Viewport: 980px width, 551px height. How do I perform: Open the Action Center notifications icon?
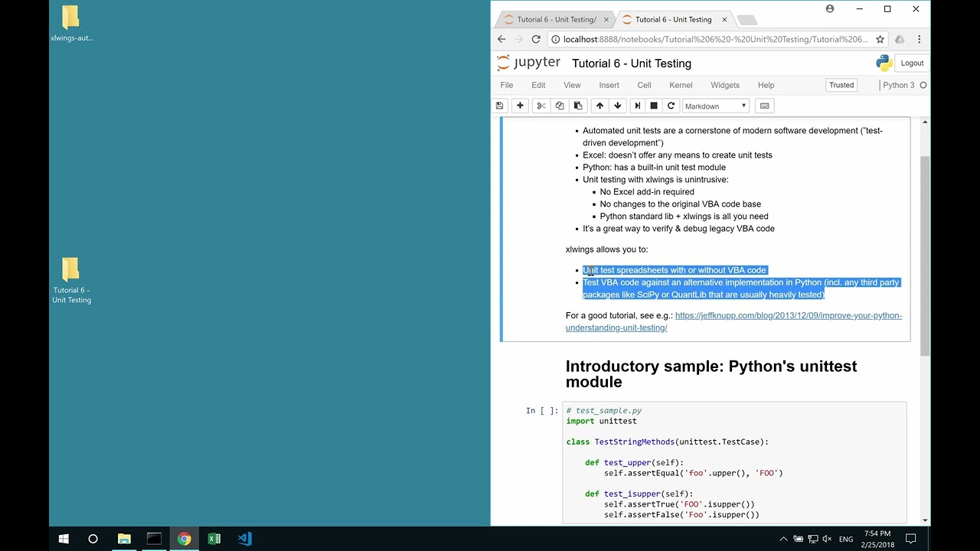[x=911, y=539]
